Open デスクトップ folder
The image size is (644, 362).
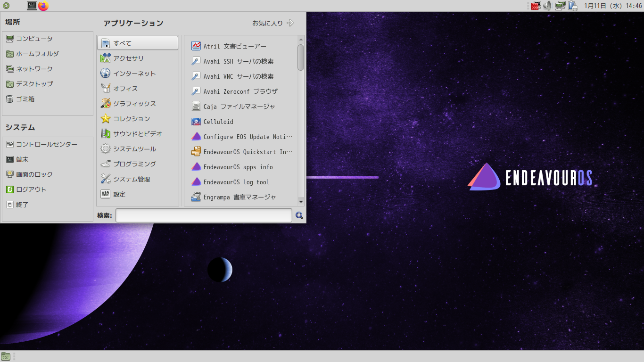pyautogui.click(x=47, y=84)
